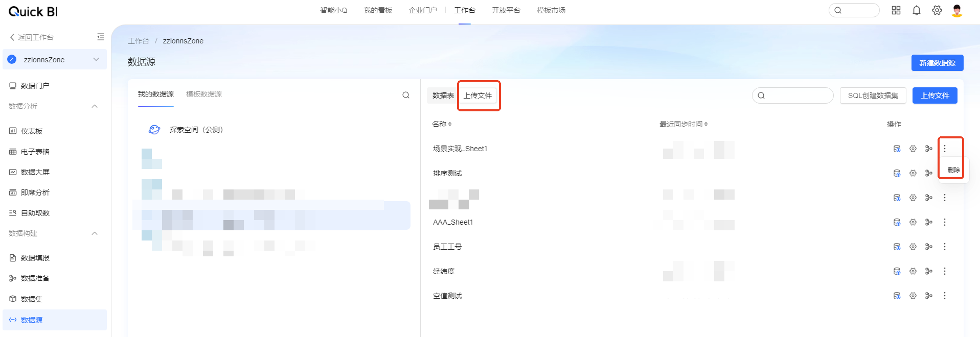Open more options for 经纬度 row
The width and height of the screenshot is (980, 337).
pyautogui.click(x=945, y=271)
